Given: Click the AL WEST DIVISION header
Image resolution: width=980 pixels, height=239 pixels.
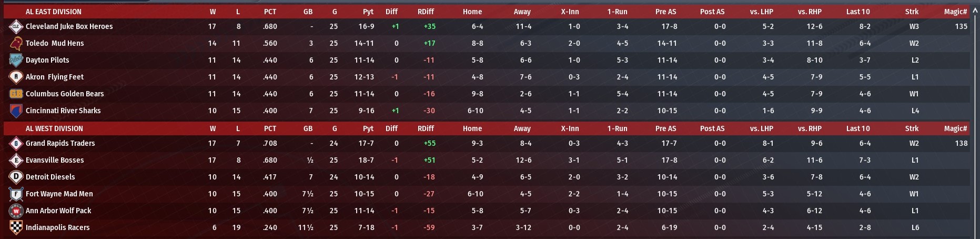Looking at the screenshot, I should 54,128.
